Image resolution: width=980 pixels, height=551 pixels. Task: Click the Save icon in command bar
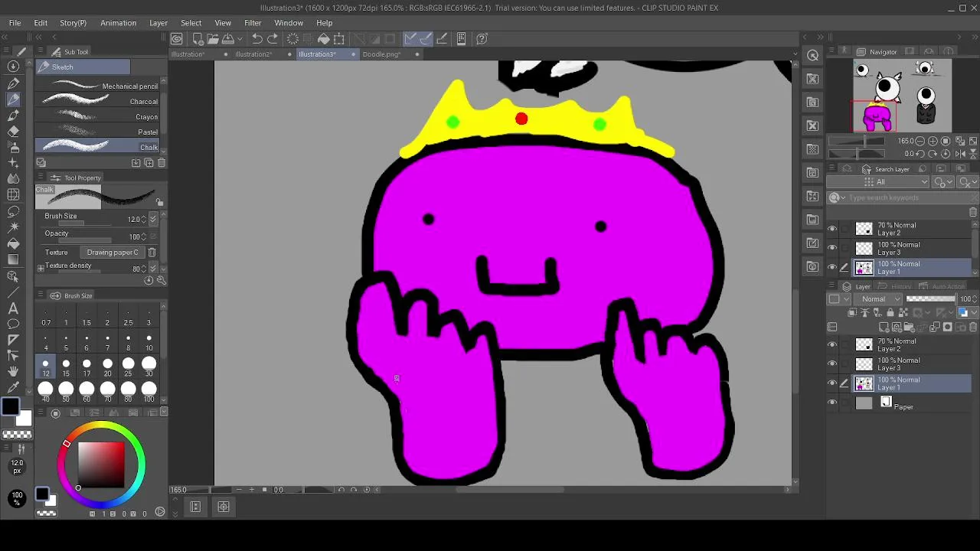[x=227, y=38]
